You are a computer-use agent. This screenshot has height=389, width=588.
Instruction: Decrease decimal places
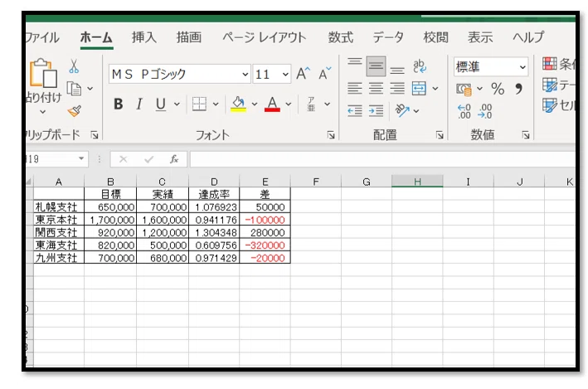(x=485, y=111)
